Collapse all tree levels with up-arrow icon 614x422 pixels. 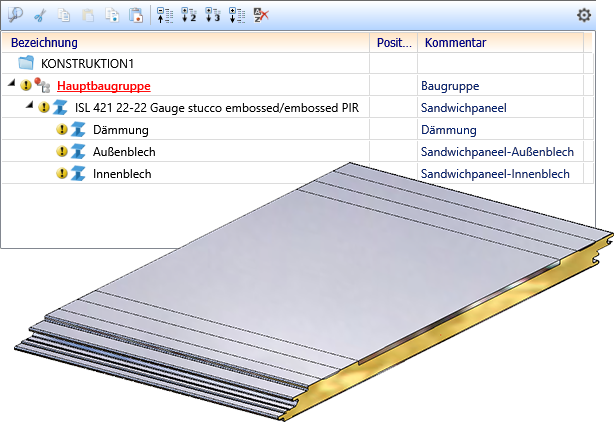165,15
